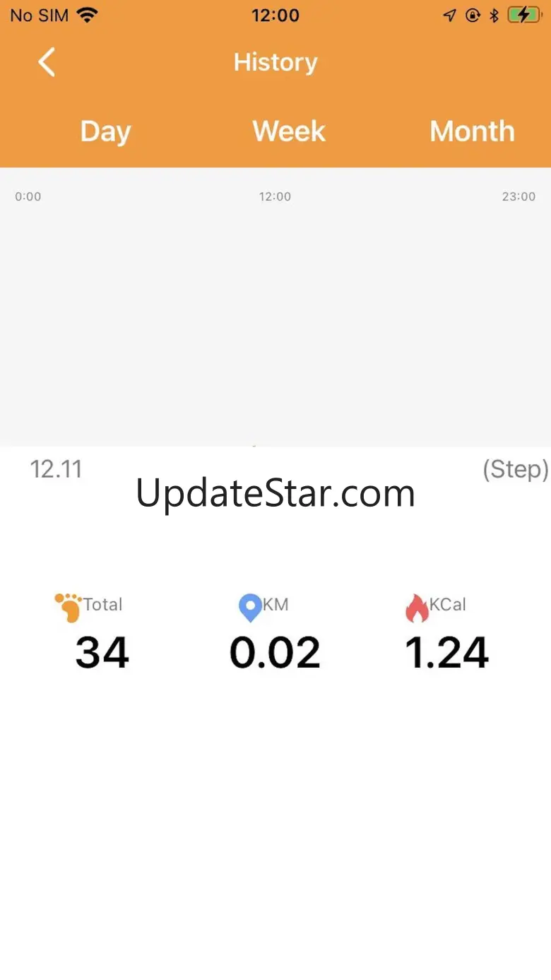Tap the Wi-Fi status icon
The image size is (551, 980).
click(88, 15)
